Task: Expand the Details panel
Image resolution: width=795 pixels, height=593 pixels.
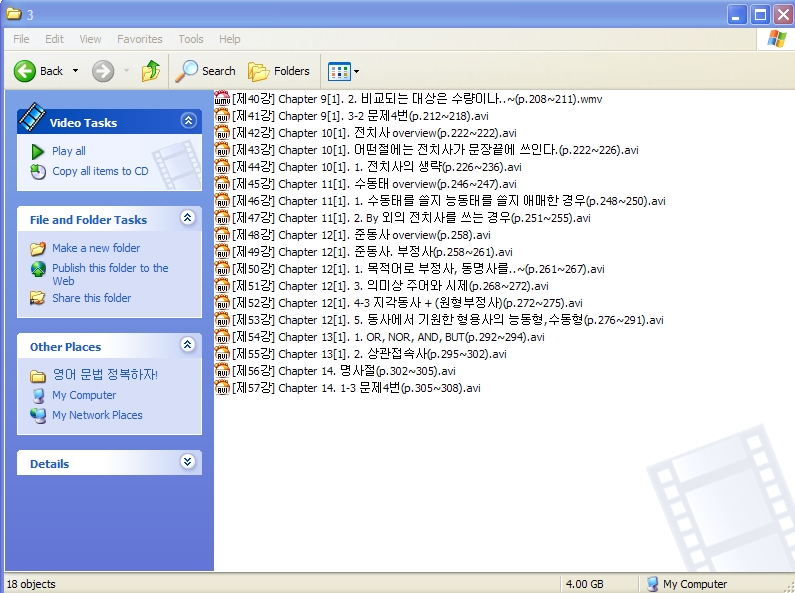Action: click(x=188, y=461)
